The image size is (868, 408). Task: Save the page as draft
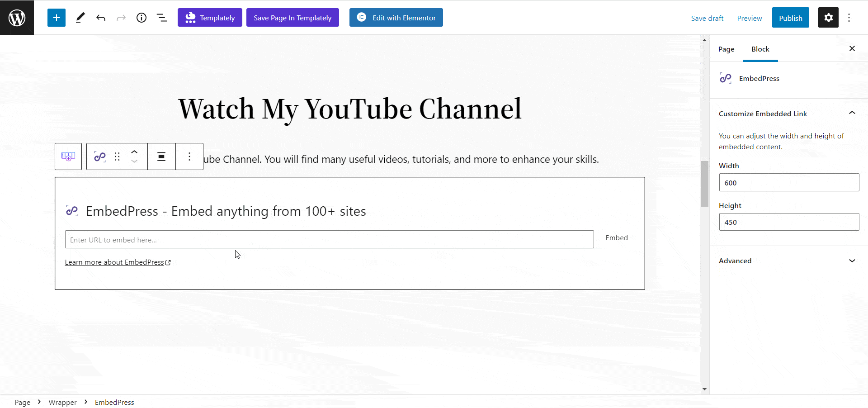click(x=707, y=18)
